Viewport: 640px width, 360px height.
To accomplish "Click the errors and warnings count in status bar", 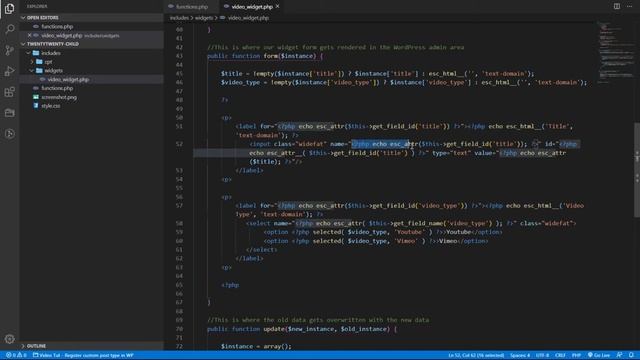I will 16,355.
